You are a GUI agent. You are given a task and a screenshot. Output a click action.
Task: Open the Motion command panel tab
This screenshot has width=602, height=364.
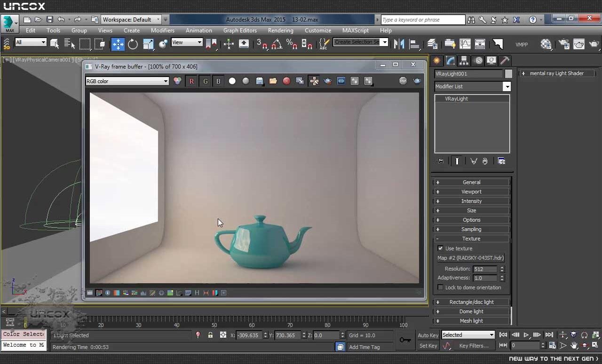(x=478, y=61)
